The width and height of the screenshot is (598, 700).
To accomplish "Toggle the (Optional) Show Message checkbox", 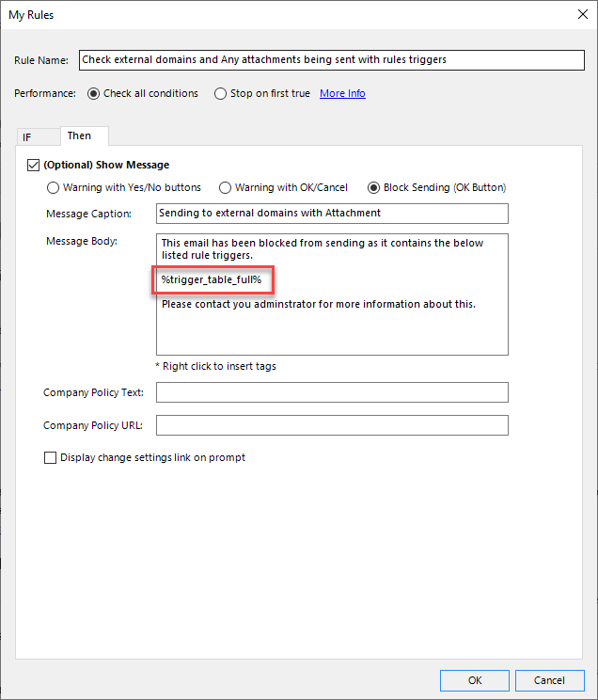I will coord(34,166).
